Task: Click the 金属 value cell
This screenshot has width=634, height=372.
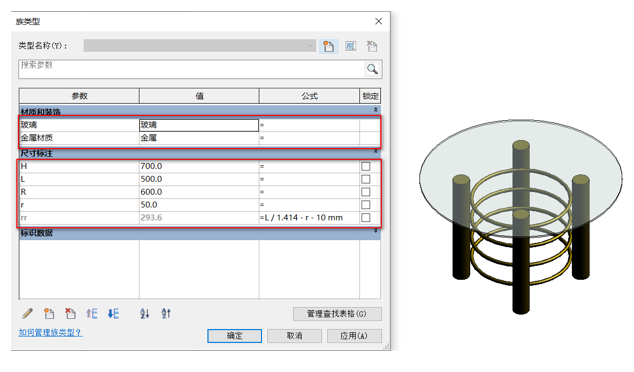Action: pyautogui.click(x=199, y=138)
